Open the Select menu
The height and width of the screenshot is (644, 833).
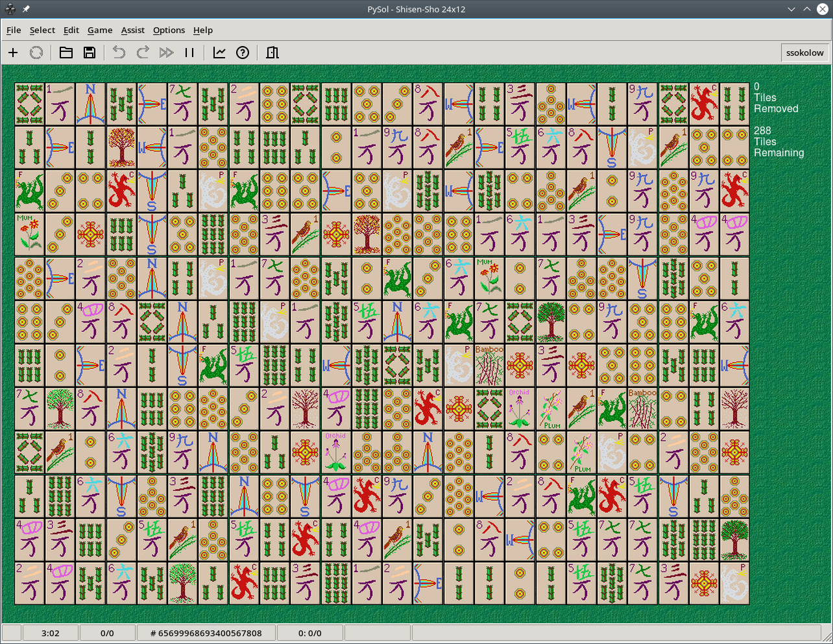click(x=42, y=30)
